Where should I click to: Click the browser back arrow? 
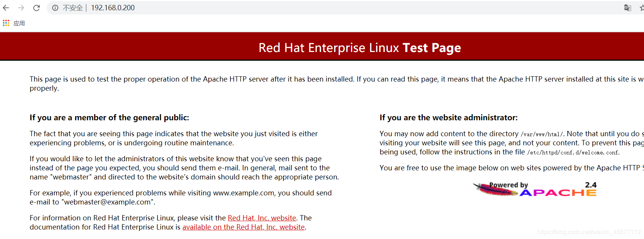coord(6,8)
